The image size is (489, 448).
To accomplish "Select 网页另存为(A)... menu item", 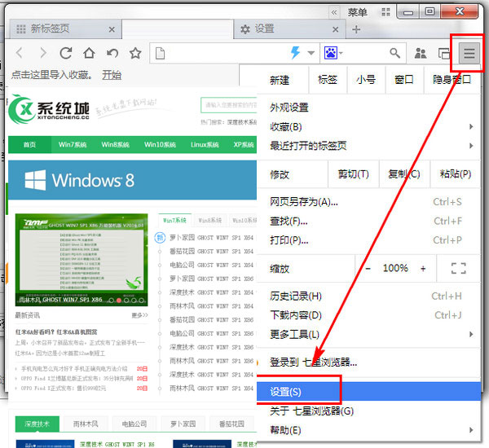I will click(x=368, y=202).
